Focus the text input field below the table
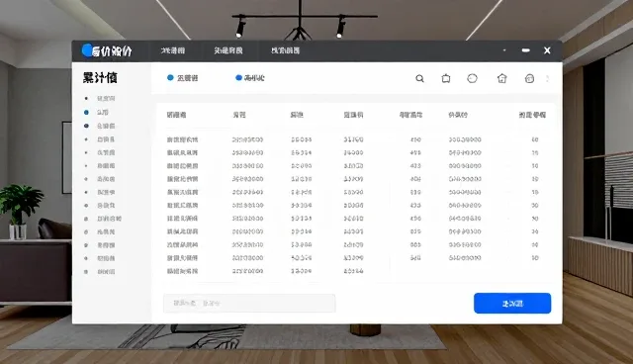 (249, 303)
